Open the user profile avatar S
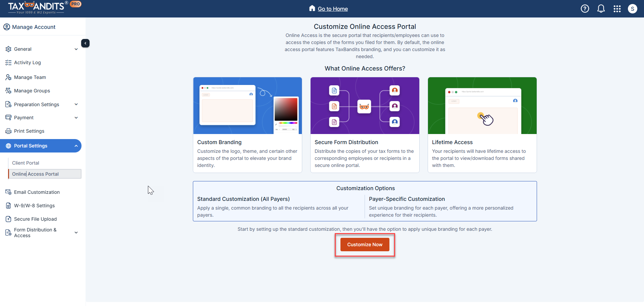This screenshot has width=644, height=306. [633, 9]
